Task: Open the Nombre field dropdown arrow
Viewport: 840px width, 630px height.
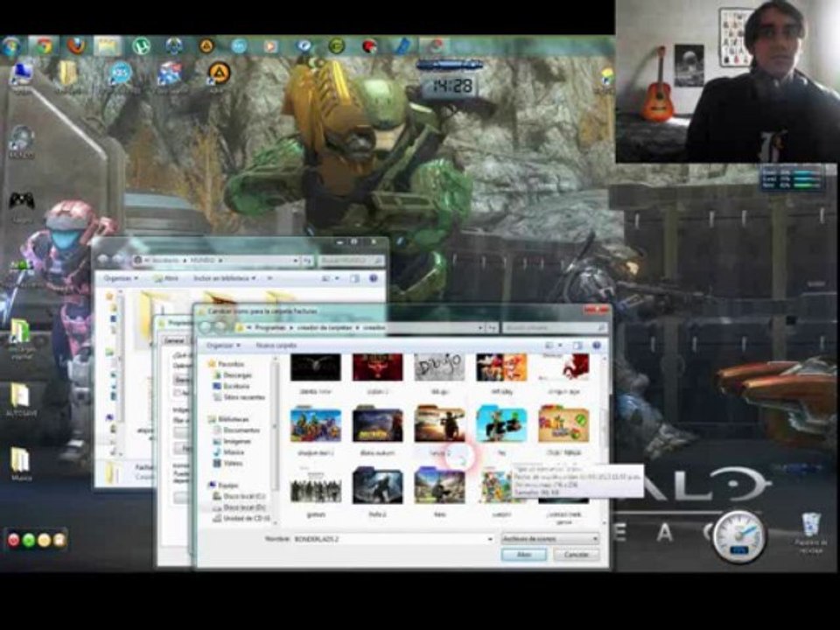Action: click(x=490, y=539)
